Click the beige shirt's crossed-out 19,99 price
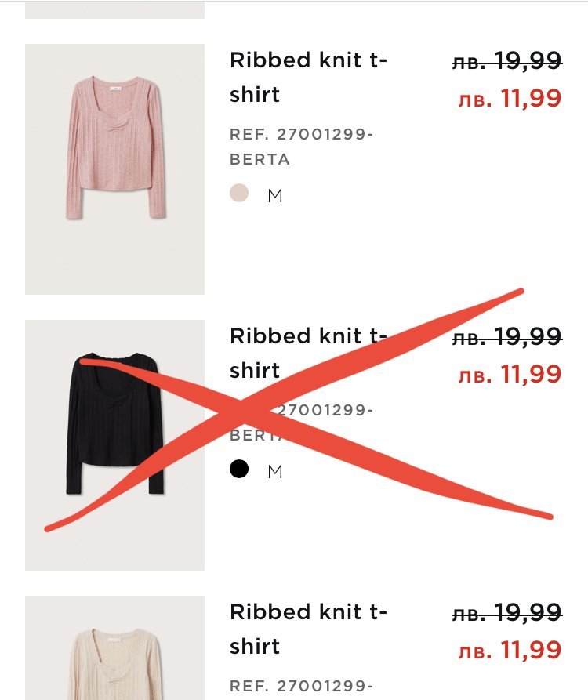Viewport: 588px width, 700px height. (506, 612)
